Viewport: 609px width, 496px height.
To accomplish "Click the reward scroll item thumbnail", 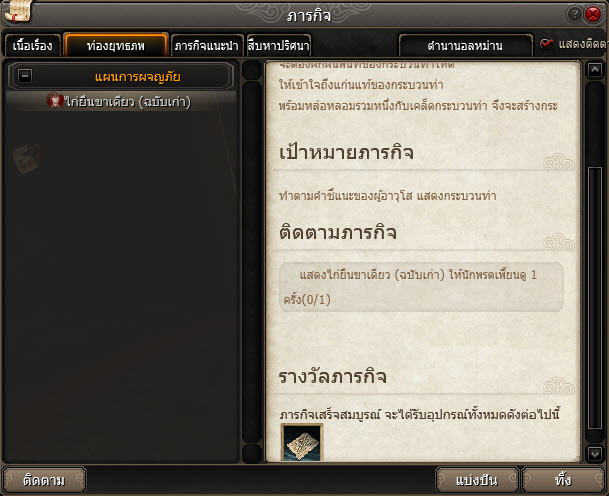I will coord(302,442).
